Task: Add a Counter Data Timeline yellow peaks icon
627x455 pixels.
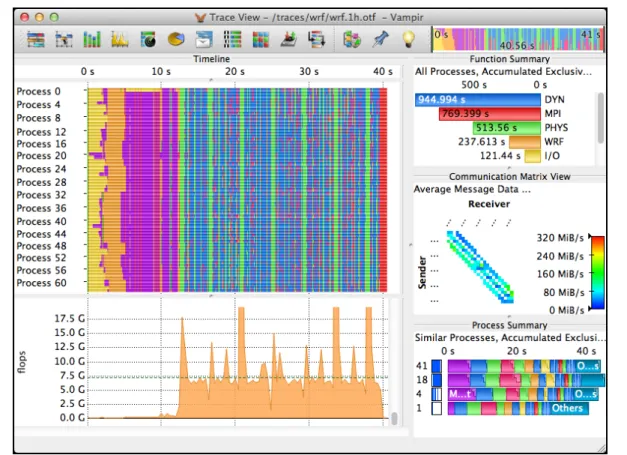Action: coord(120,40)
